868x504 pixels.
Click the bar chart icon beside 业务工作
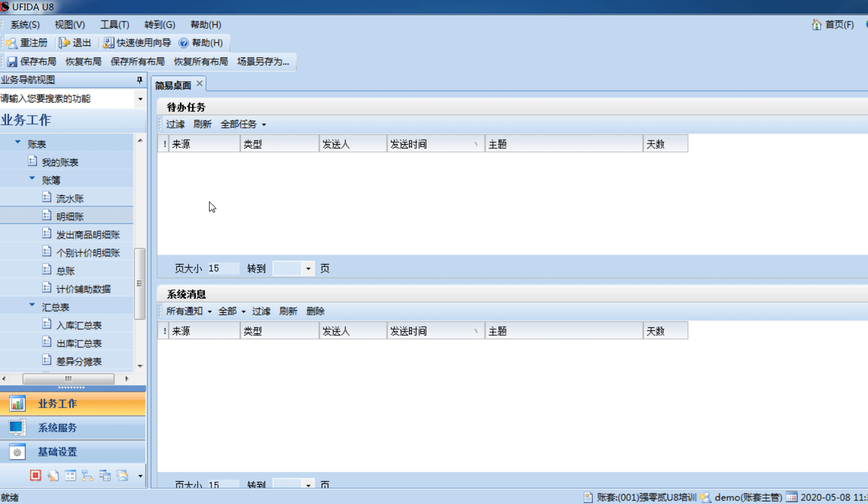point(17,403)
